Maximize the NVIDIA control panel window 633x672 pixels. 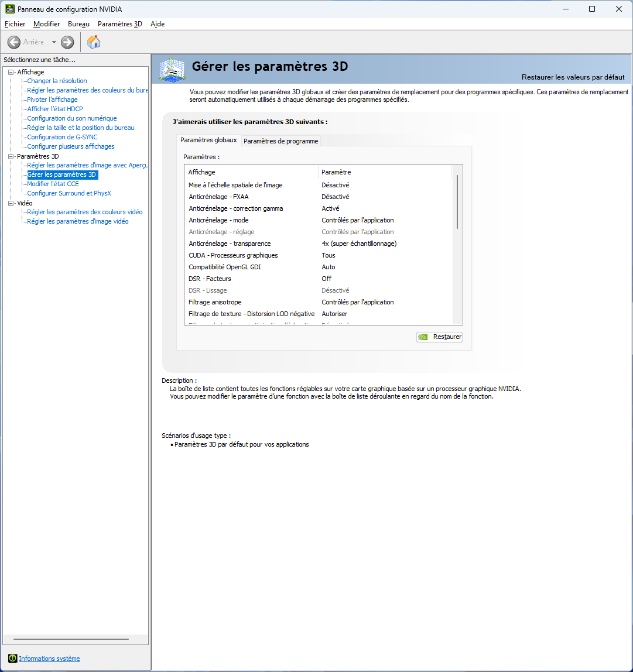(x=592, y=9)
